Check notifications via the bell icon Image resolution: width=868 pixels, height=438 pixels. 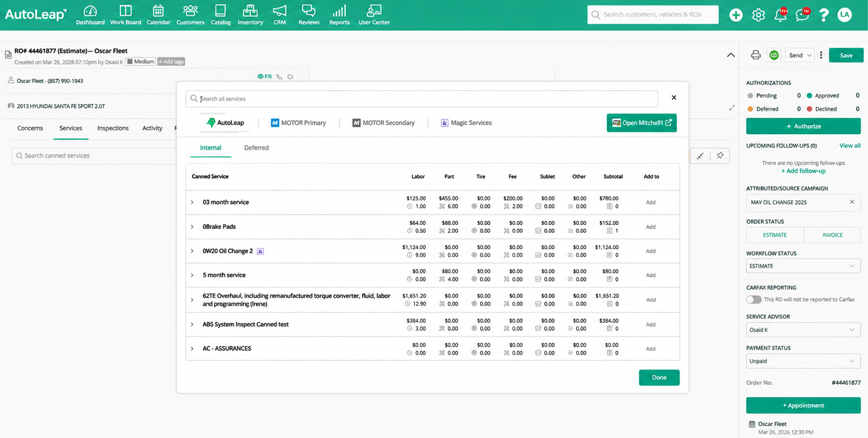coord(781,15)
